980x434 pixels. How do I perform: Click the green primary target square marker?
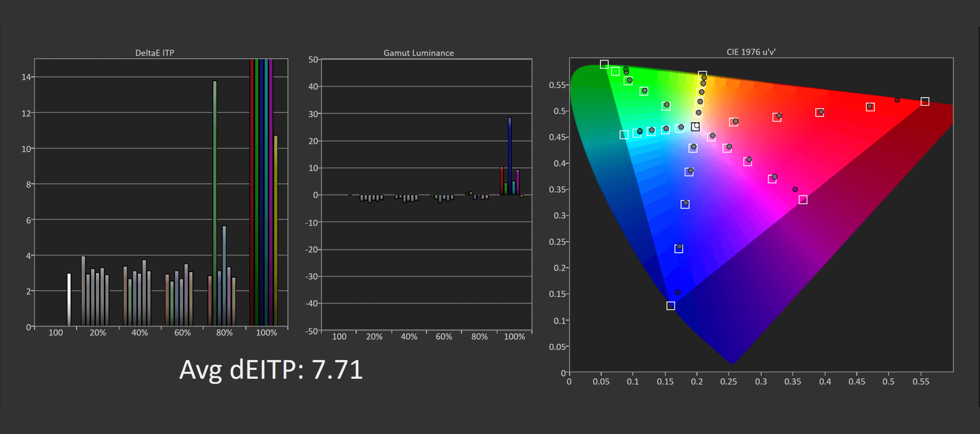[604, 64]
